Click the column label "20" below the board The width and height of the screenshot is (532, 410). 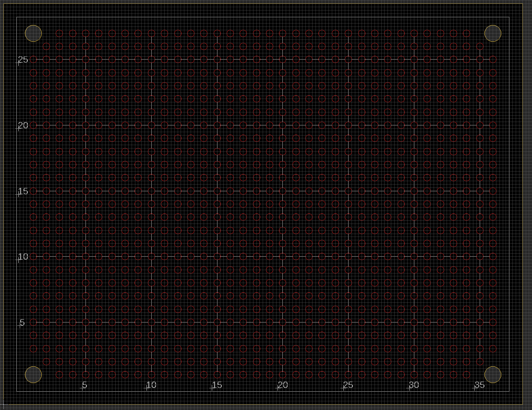pos(283,385)
